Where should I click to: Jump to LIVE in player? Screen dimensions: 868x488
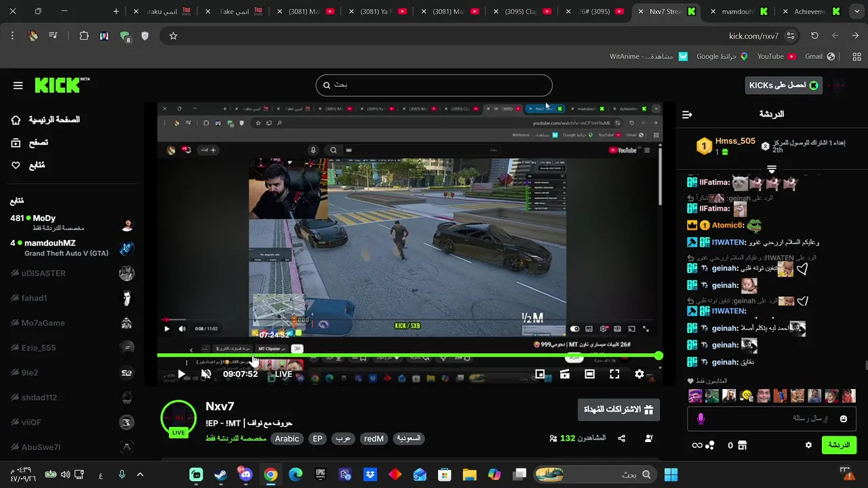[283, 374]
